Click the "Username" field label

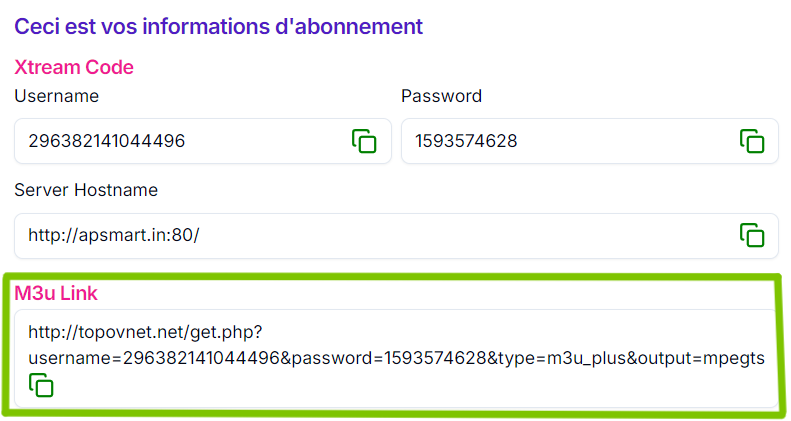tap(56, 96)
